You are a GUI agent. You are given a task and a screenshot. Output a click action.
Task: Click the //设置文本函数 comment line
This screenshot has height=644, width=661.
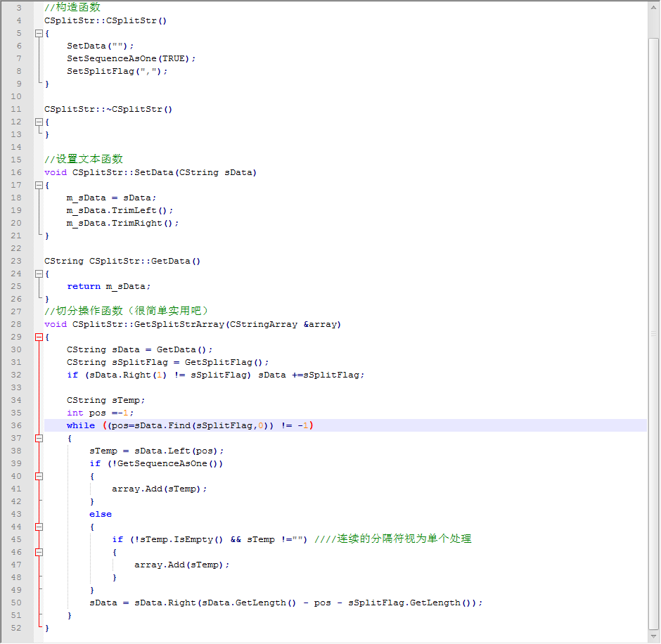(83, 159)
